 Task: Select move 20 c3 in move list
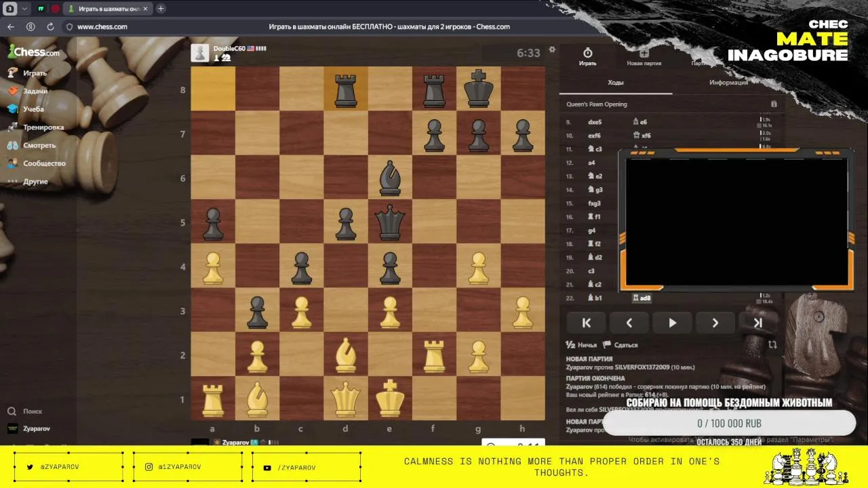591,271
